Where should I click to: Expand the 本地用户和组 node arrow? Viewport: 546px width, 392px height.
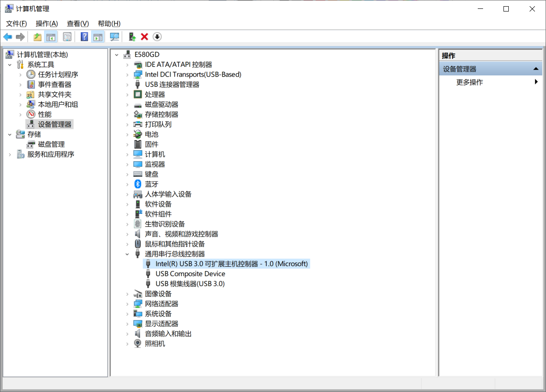(20, 105)
